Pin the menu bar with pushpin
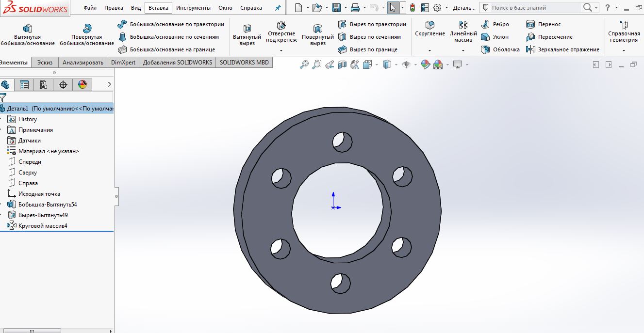Image resolution: width=644 pixels, height=333 pixels. pos(278,8)
